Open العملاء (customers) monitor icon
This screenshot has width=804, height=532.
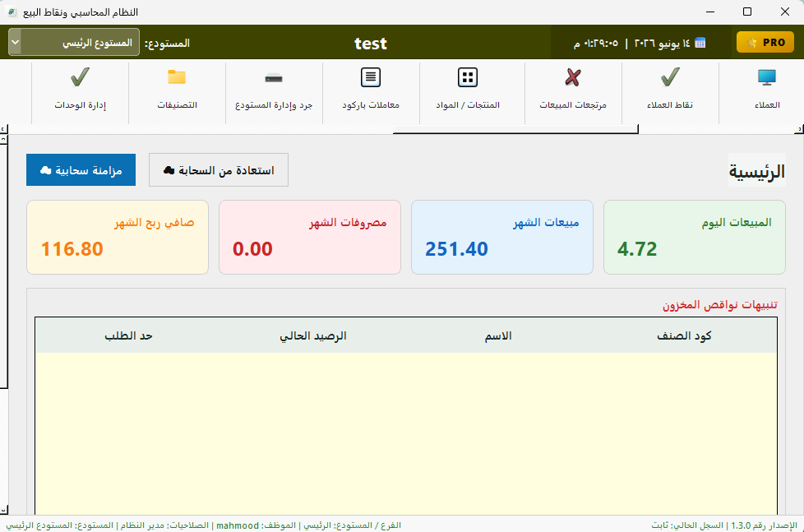tap(766, 78)
